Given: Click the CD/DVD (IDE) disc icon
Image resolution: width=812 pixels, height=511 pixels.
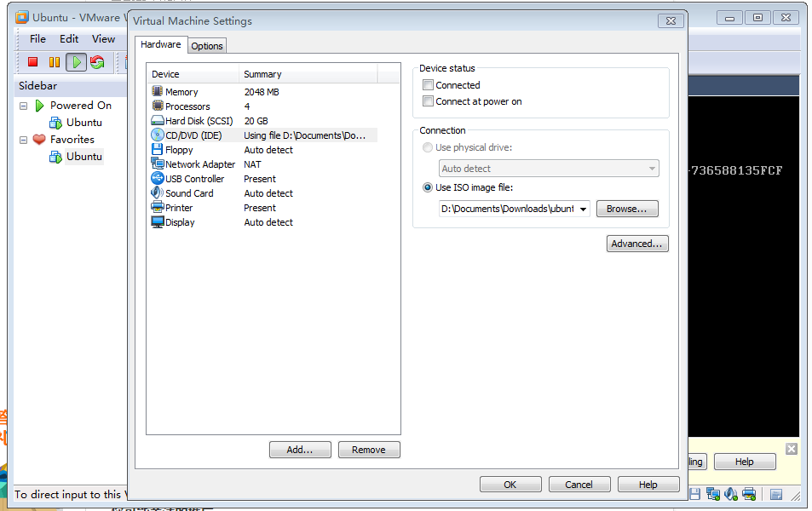Looking at the screenshot, I should pyautogui.click(x=158, y=135).
